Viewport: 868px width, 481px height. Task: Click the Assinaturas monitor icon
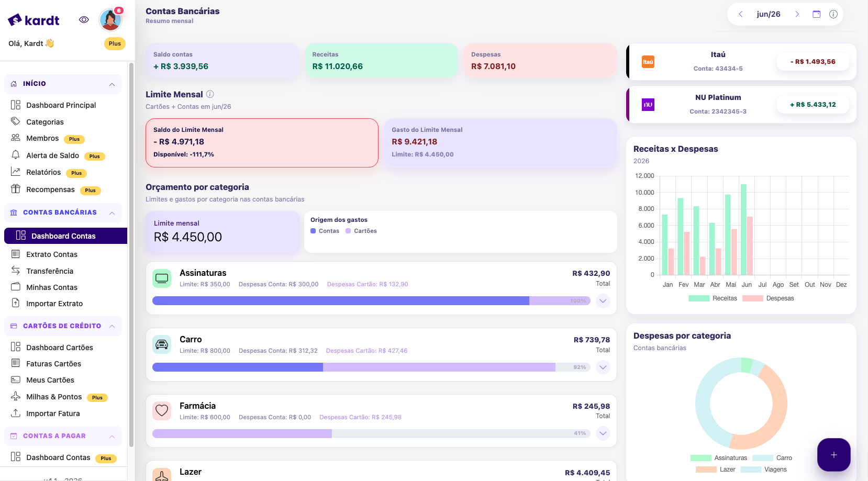coord(162,278)
